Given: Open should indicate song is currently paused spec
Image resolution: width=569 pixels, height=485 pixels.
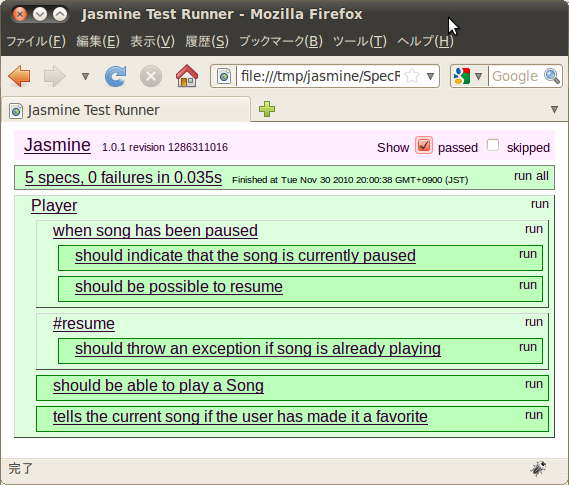Looking at the screenshot, I should tap(245, 256).
